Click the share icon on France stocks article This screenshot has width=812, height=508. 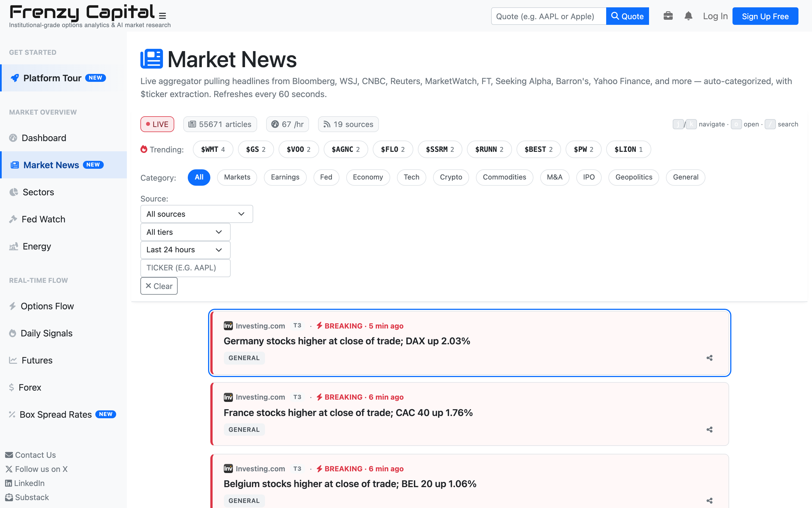(x=709, y=429)
